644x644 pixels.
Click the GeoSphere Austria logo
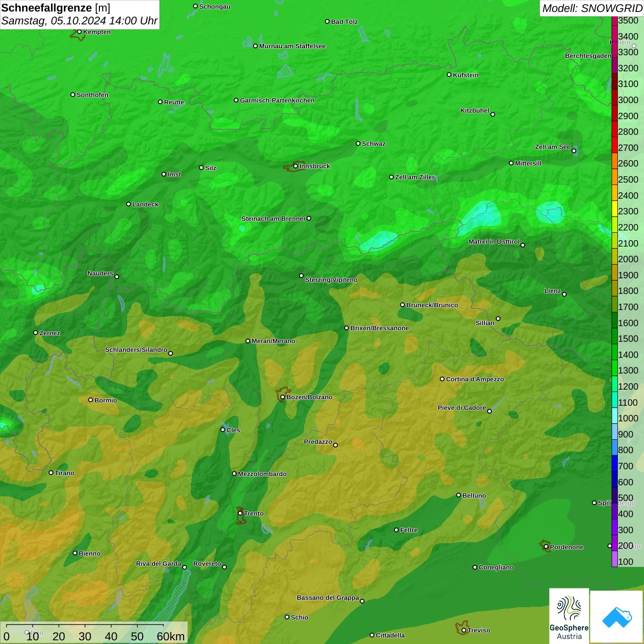[569, 616]
